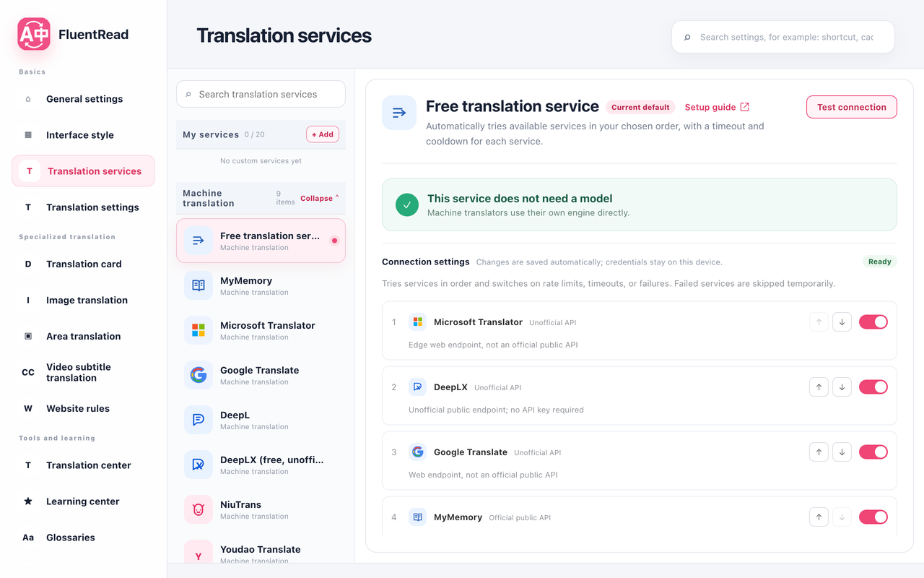Select Free translation service in list

coord(261,241)
